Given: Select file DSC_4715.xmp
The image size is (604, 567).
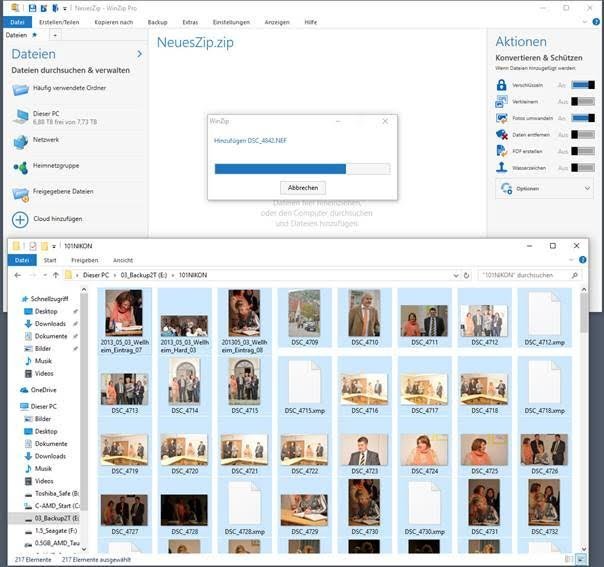Looking at the screenshot, I should [x=304, y=386].
